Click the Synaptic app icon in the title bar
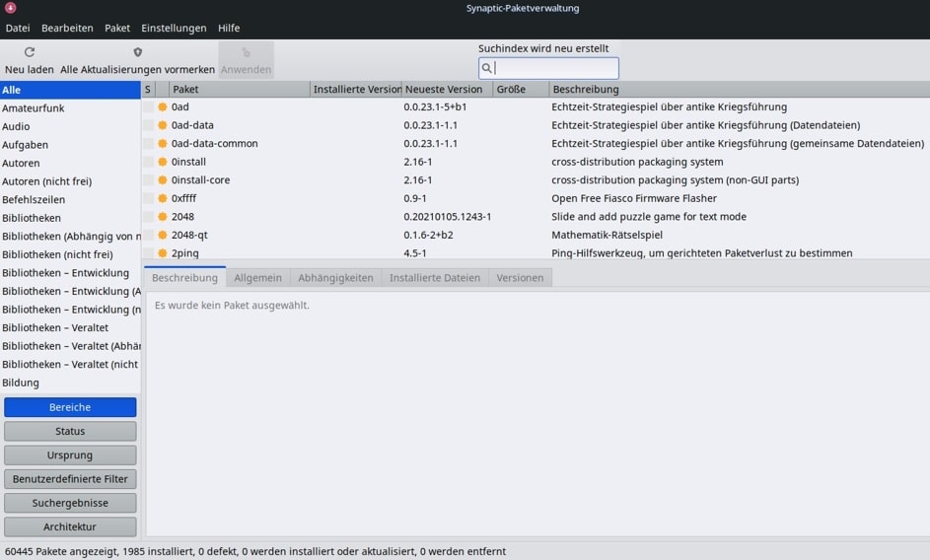 [11, 8]
